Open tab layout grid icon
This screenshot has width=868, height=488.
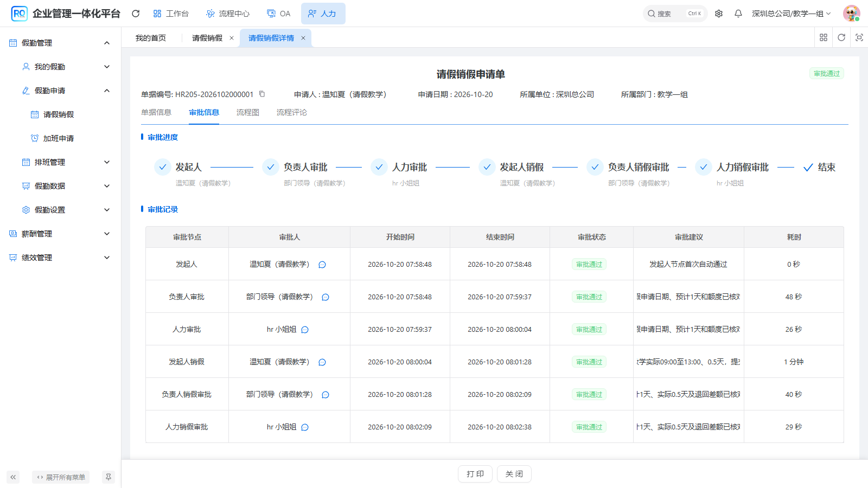click(x=824, y=37)
